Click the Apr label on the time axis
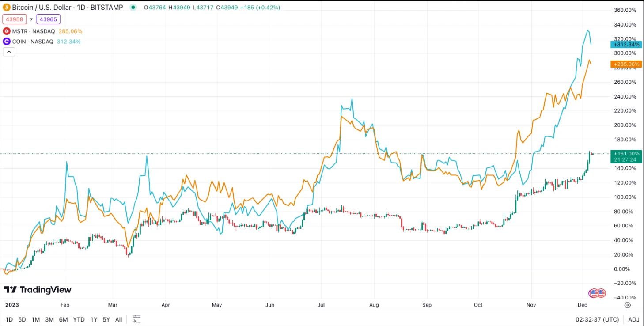The width and height of the screenshot is (644, 326). pos(166,305)
